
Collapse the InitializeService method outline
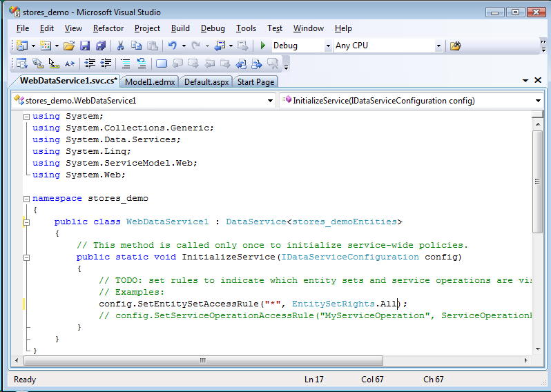tap(26, 257)
